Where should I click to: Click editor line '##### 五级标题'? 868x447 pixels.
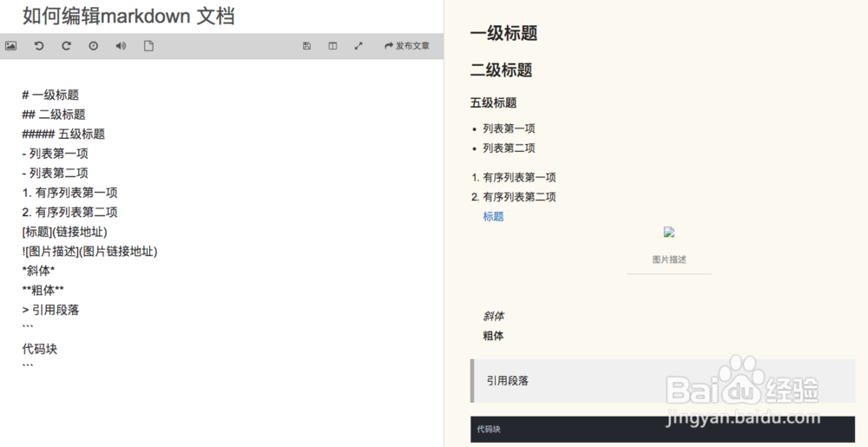click(63, 134)
